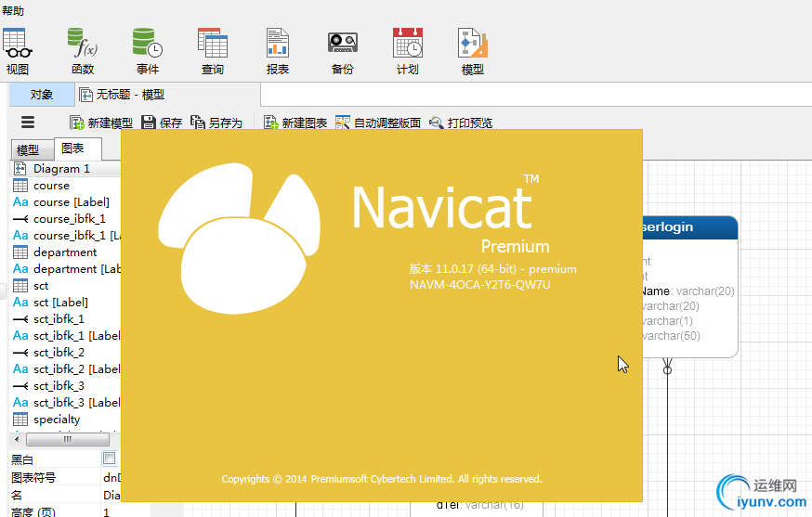The image size is (812, 517).
Task: Open the 帮助 menu
Action: (13, 10)
